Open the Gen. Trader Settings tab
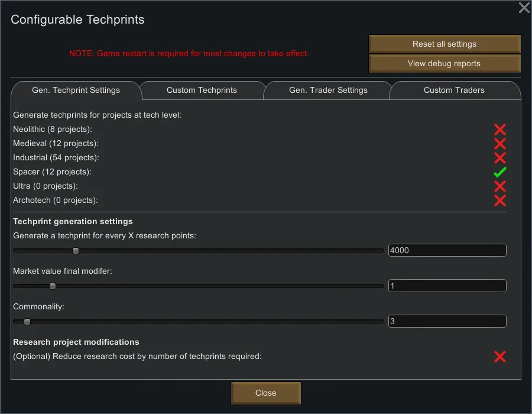532x414 pixels. (x=328, y=90)
